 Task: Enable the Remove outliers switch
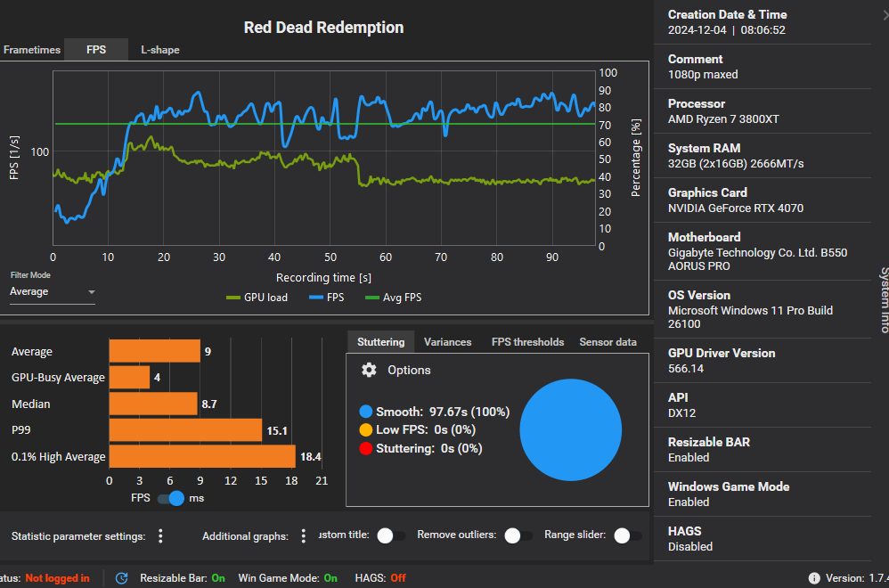tap(518, 535)
